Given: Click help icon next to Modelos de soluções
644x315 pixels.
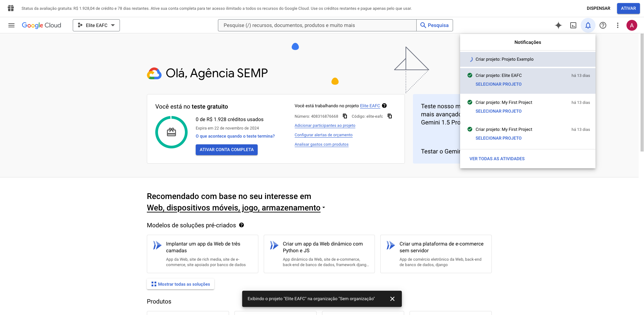Looking at the screenshot, I should [x=241, y=225].
